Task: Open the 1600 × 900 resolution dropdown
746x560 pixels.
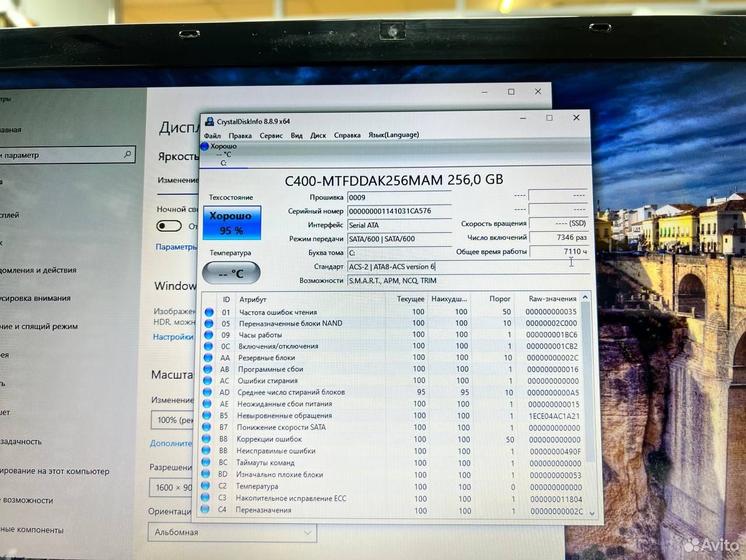Action: click(172, 487)
